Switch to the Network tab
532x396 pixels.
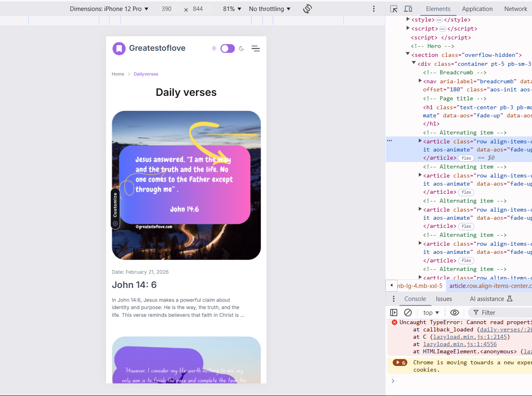515,9
